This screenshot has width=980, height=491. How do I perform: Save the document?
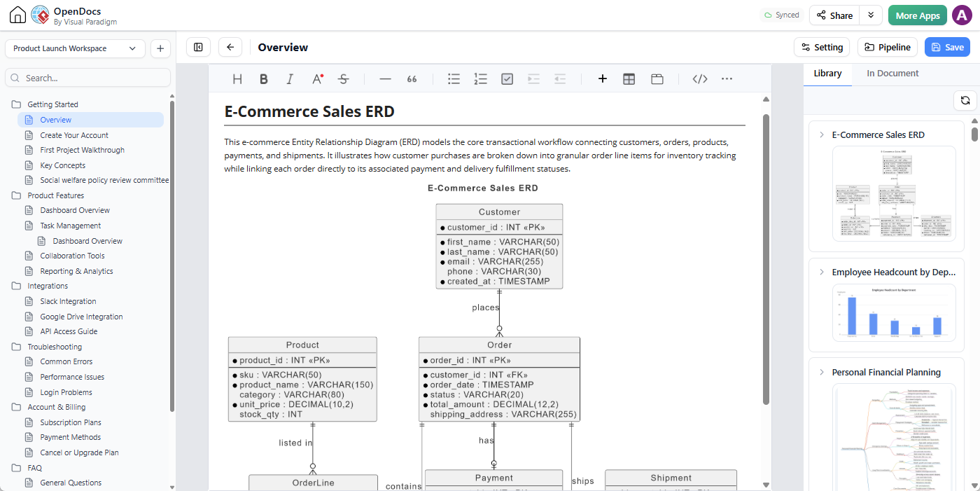[x=947, y=47]
